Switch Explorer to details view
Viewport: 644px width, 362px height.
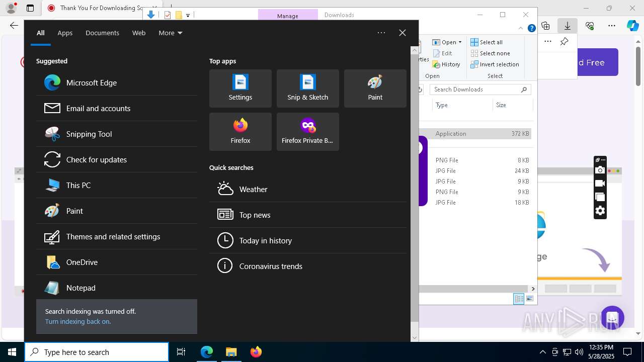point(519,299)
